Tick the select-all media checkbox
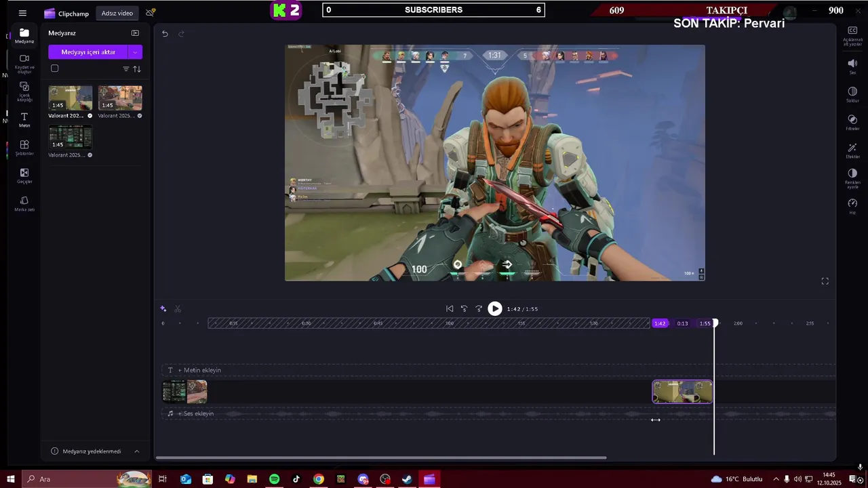 click(55, 68)
